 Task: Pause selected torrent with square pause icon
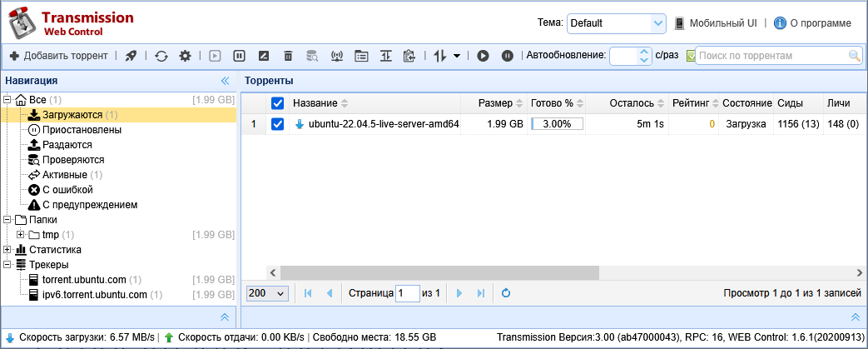pyautogui.click(x=239, y=56)
